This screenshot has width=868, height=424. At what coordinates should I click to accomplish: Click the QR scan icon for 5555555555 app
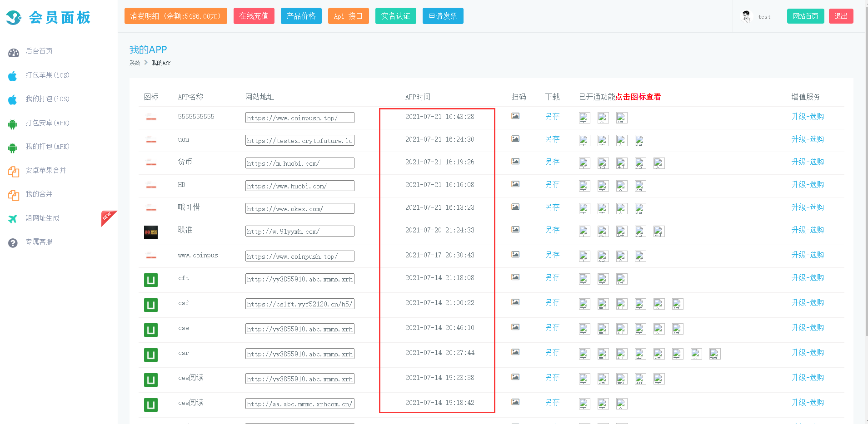515,116
